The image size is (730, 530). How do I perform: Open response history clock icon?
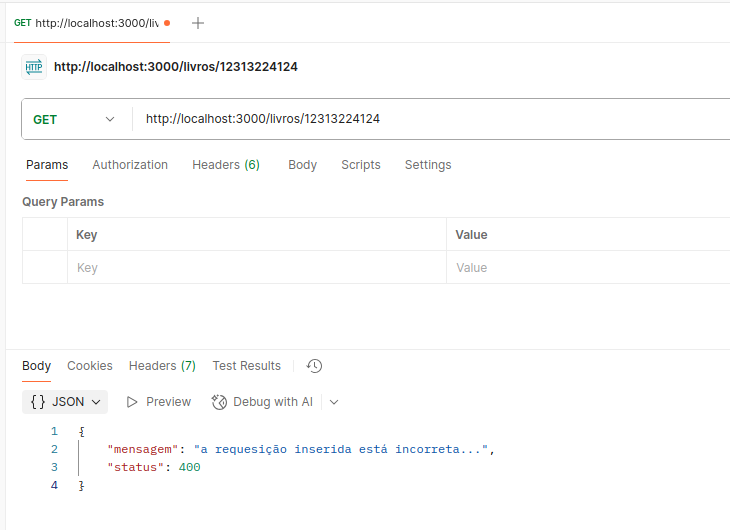pos(314,366)
